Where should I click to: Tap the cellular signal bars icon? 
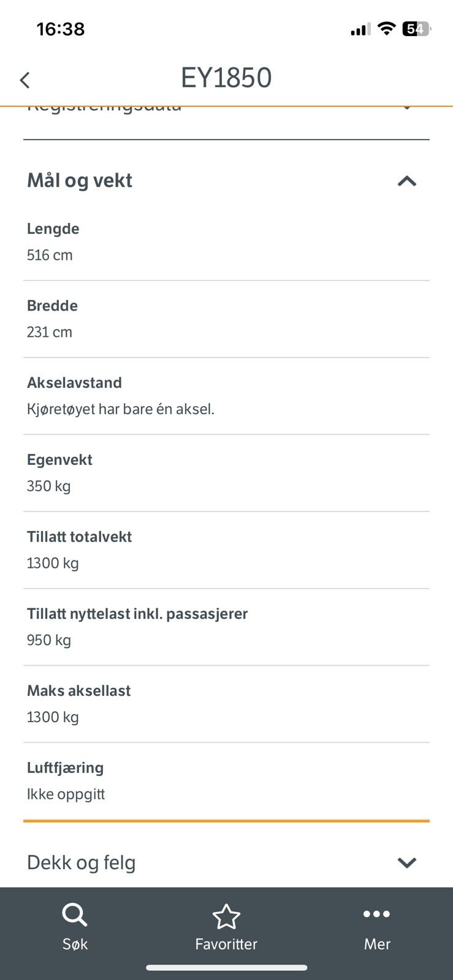[x=359, y=29]
